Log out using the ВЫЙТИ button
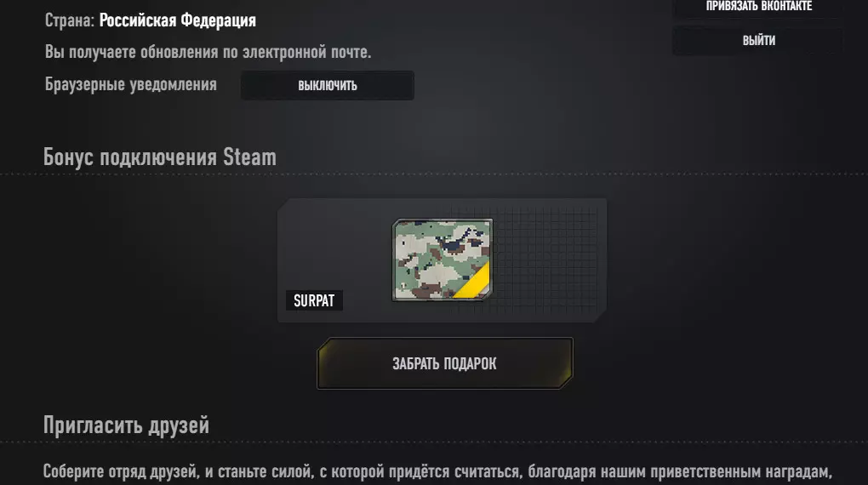The image size is (868, 485). click(x=758, y=41)
